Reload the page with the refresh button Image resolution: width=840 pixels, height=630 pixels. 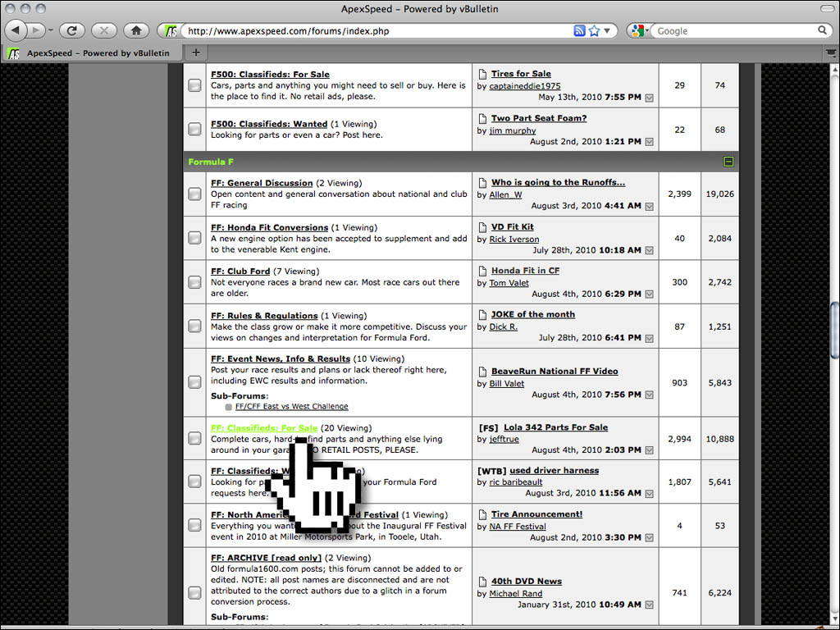click(72, 30)
